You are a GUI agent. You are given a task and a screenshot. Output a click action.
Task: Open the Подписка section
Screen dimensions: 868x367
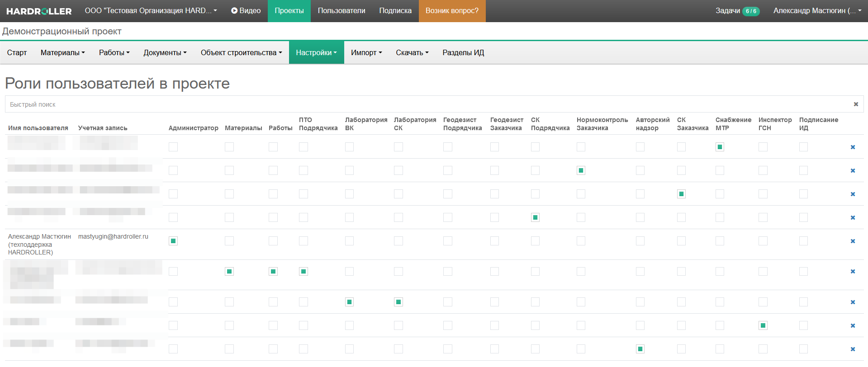pyautogui.click(x=395, y=11)
